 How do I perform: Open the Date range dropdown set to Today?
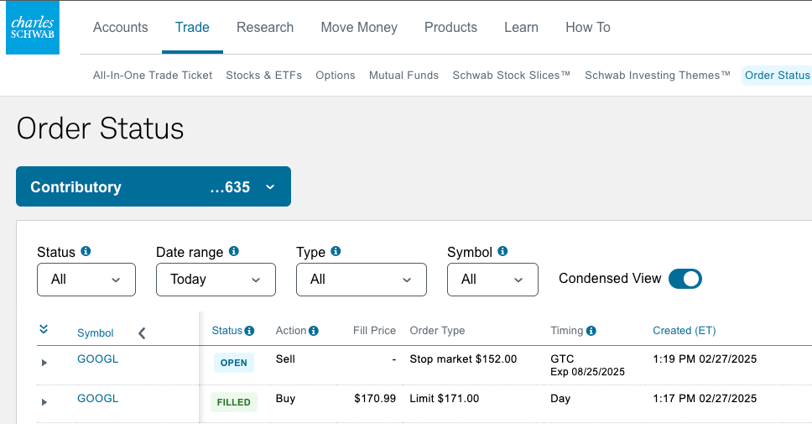tap(216, 280)
